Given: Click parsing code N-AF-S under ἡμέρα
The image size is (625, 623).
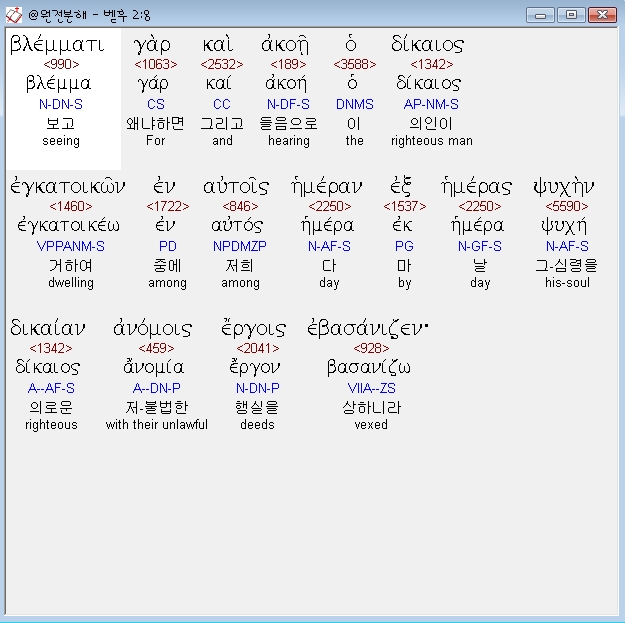Looking at the screenshot, I should tap(329, 246).
